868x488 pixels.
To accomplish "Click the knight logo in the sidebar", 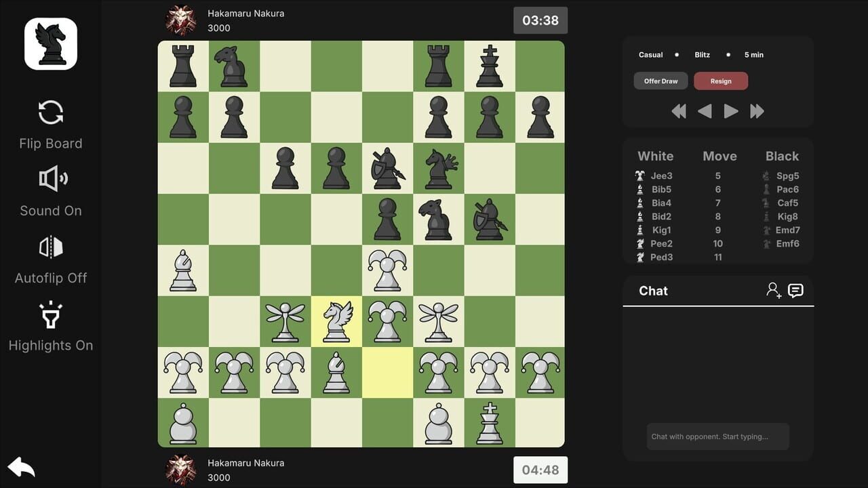I will point(50,43).
